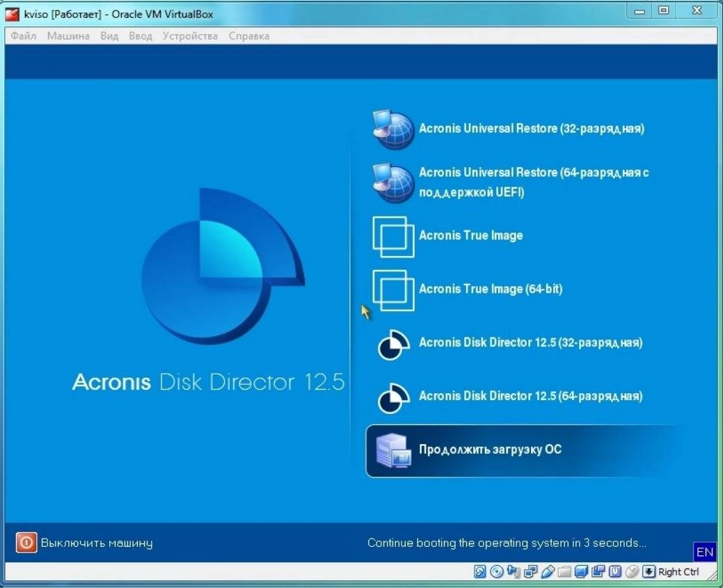The image size is (723, 588).
Task: Click the optical CD drive status icon
Action: (x=497, y=571)
